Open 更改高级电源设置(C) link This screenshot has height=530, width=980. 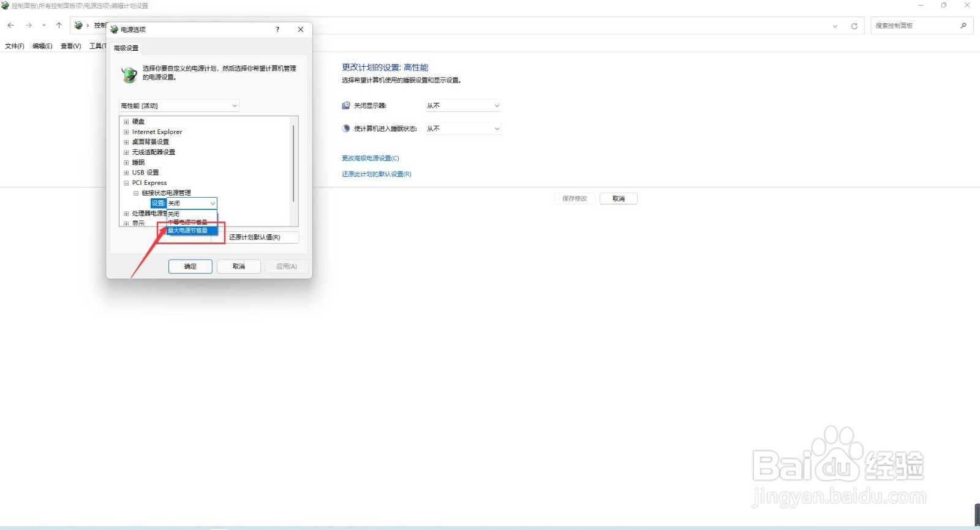371,159
